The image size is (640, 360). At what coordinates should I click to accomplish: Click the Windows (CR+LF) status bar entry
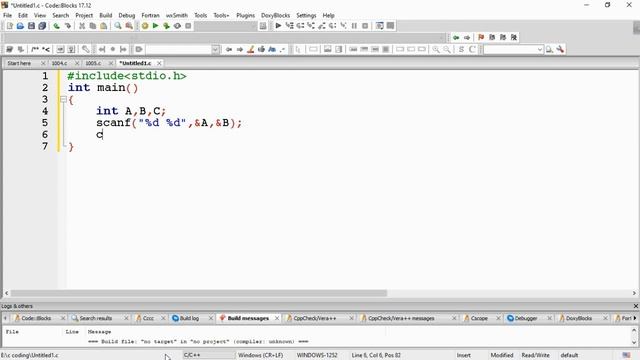260,355
